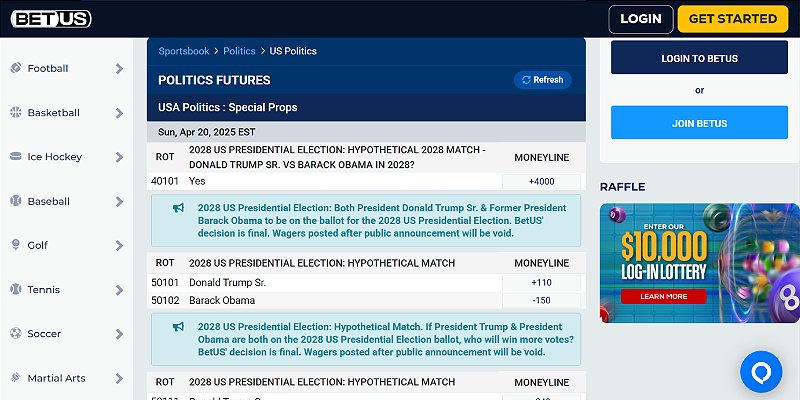Click the Basketball sport icon
The height and width of the screenshot is (400, 800).
point(15,112)
